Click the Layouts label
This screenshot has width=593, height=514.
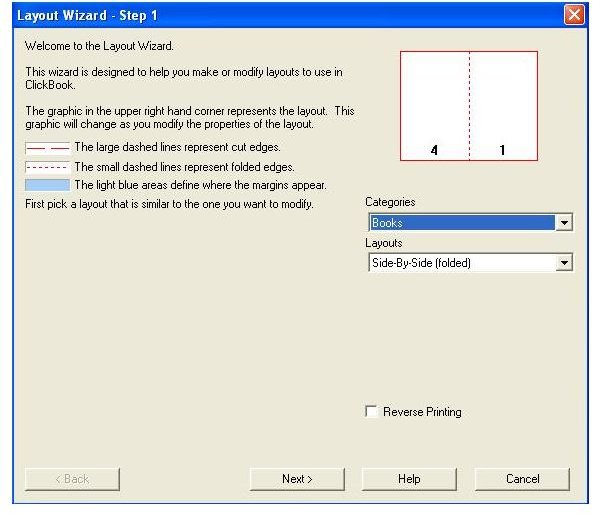(383, 243)
